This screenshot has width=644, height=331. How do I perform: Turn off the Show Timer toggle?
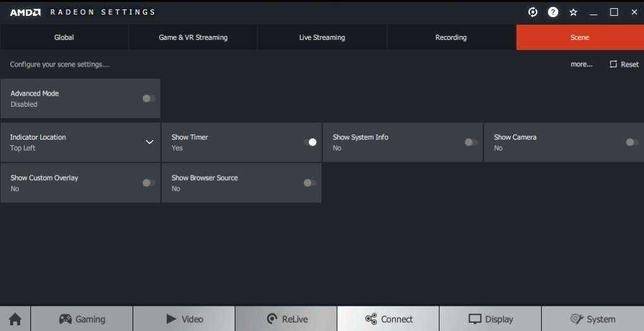click(310, 142)
